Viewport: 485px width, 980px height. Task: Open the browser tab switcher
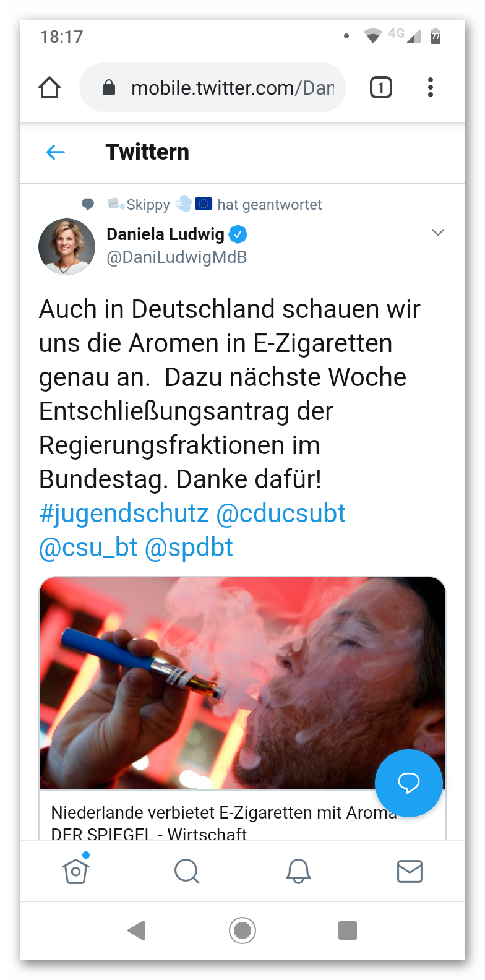[381, 88]
